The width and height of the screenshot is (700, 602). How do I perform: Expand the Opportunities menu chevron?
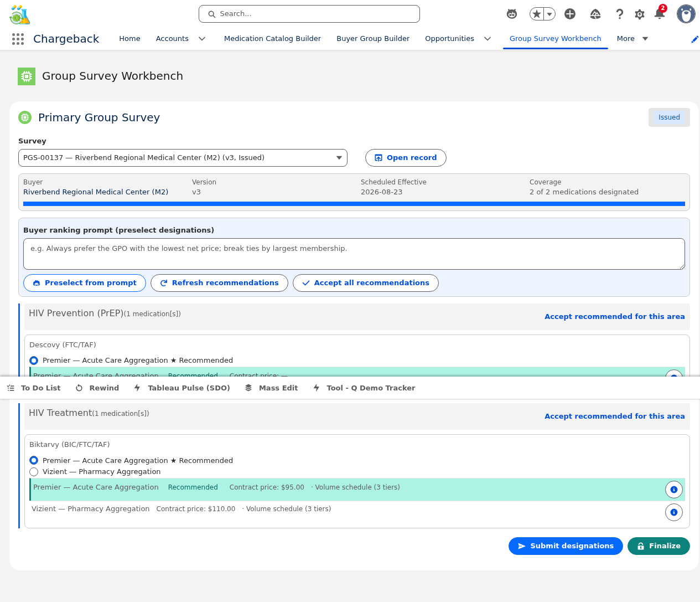coord(488,39)
